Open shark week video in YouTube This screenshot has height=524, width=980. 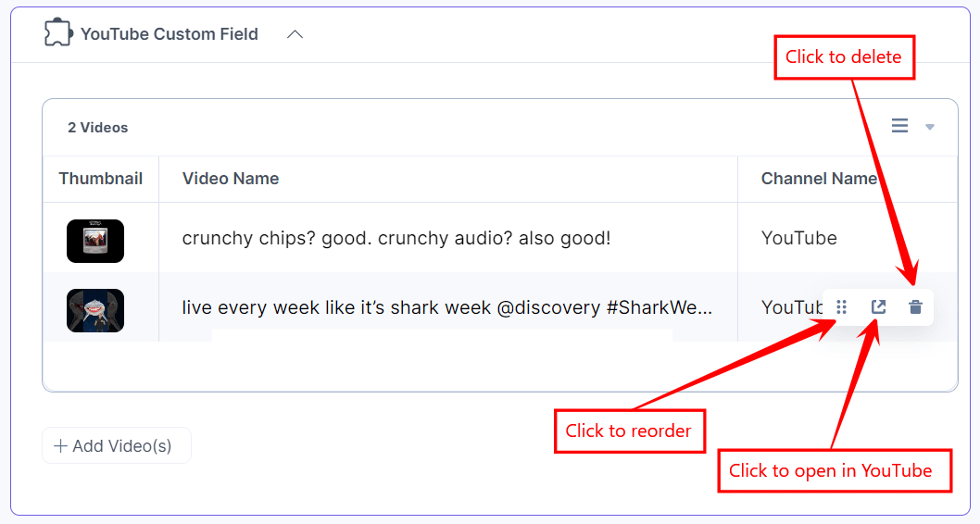click(x=878, y=307)
